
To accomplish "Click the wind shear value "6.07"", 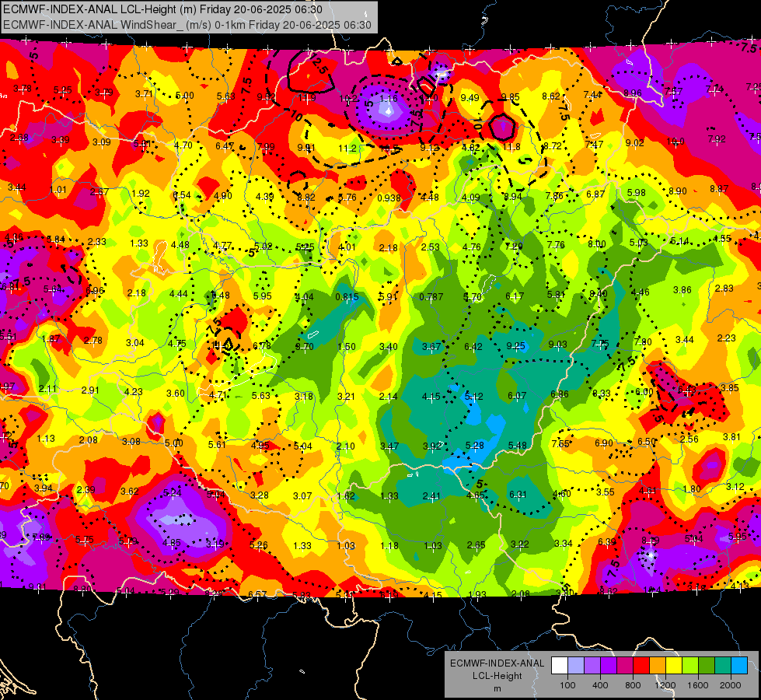I will (x=517, y=396).
